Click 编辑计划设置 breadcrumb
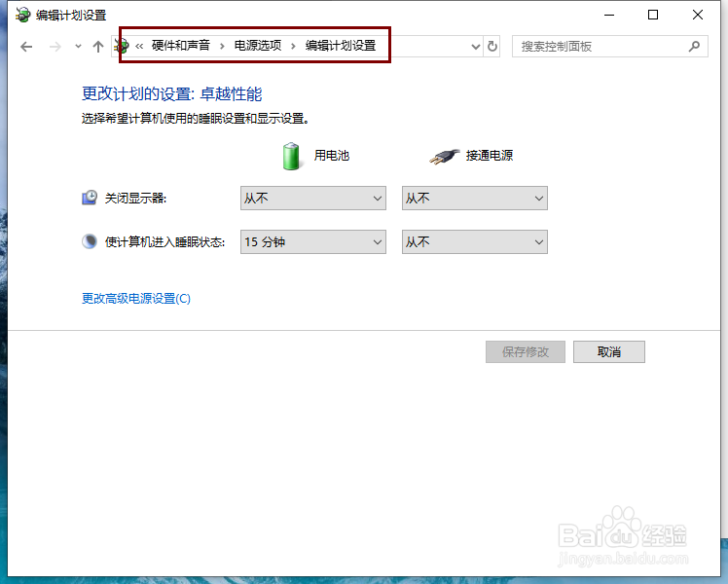The height and width of the screenshot is (584, 728). [341, 46]
